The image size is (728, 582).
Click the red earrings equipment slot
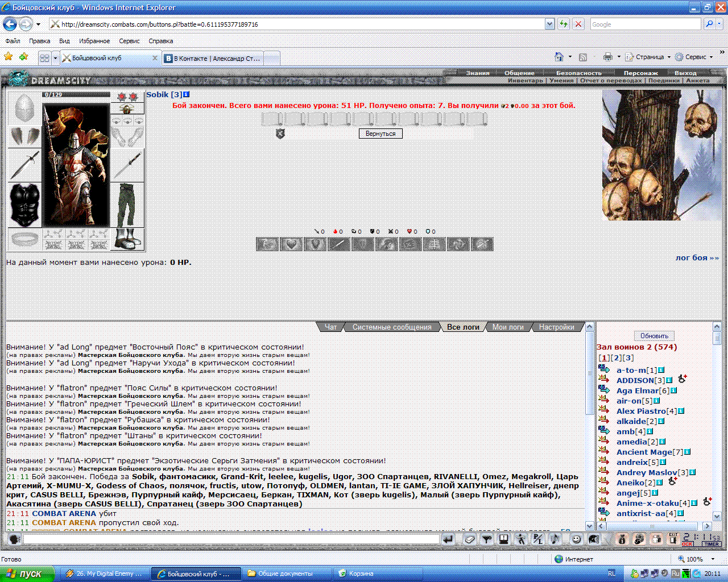click(127, 97)
